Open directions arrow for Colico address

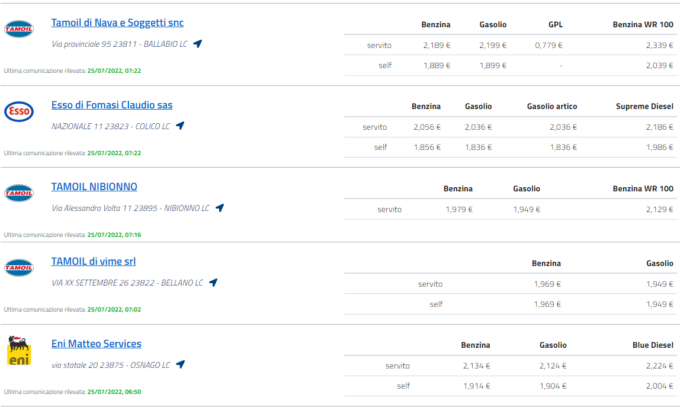pyautogui.click(x=180, y=126)
